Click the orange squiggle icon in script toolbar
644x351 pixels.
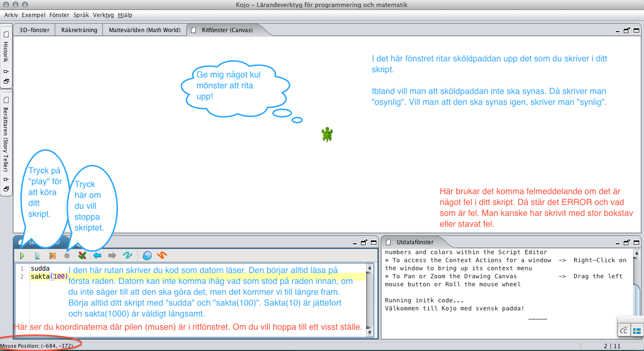point(162,256)
